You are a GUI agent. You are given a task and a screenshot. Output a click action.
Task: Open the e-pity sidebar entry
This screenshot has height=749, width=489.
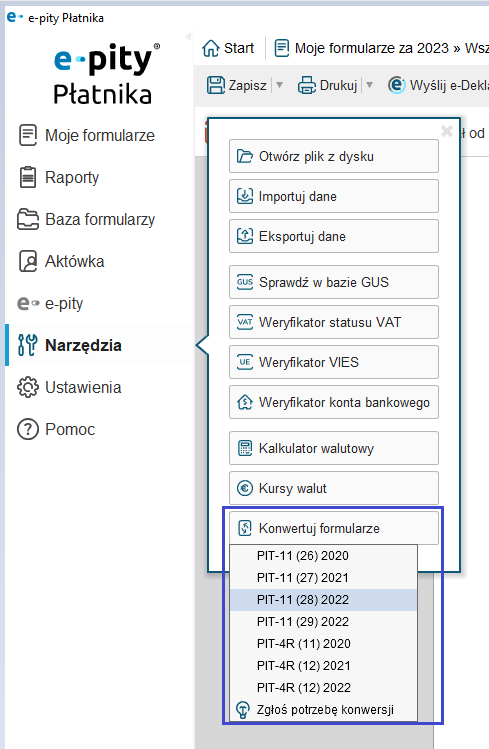coord(51,304)
